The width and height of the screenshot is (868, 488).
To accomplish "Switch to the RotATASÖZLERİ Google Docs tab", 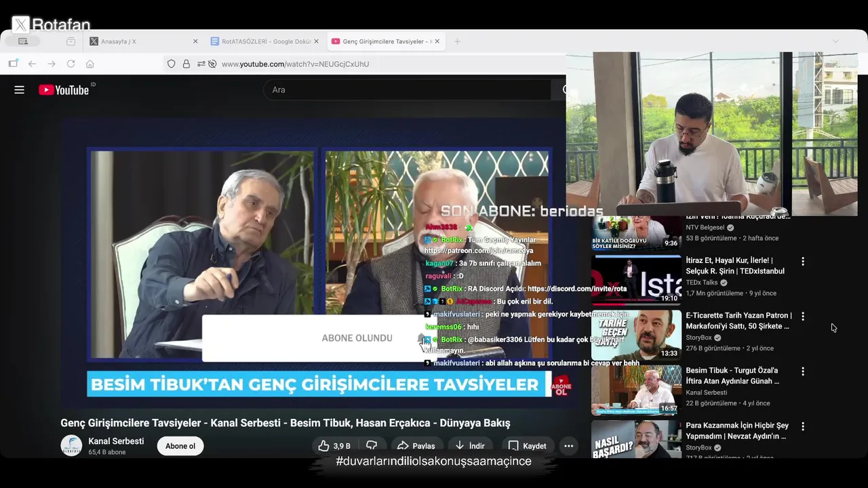I will [x=264, y=41].
